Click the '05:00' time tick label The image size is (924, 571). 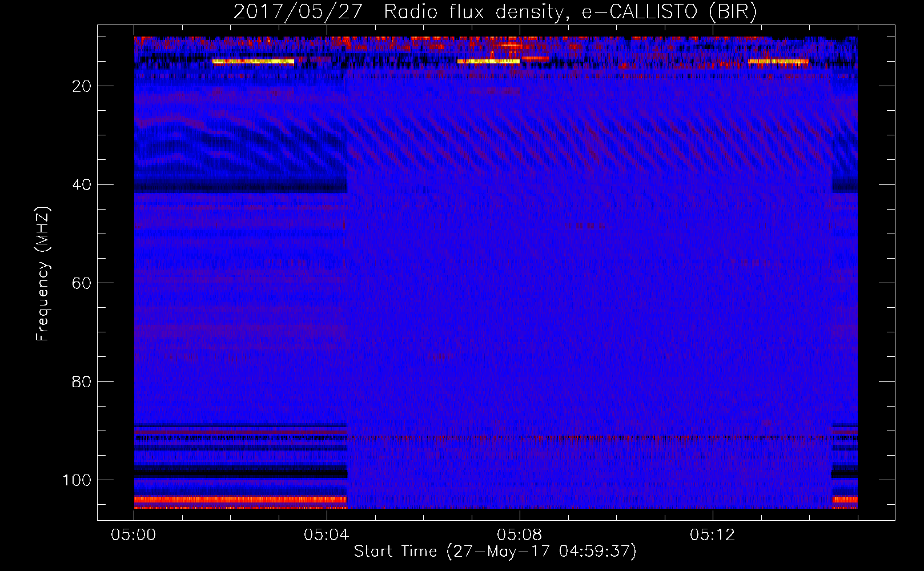[x=134, y=535]
